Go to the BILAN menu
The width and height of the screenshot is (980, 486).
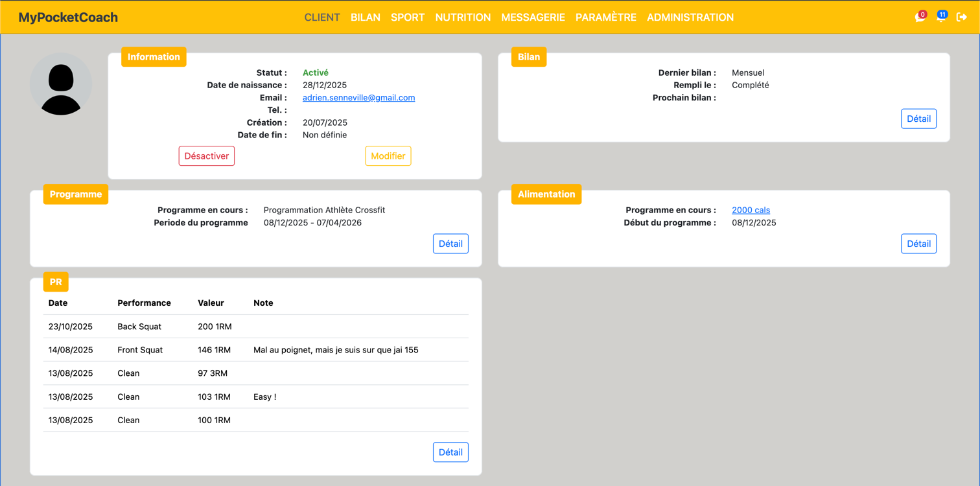point(366,17)
